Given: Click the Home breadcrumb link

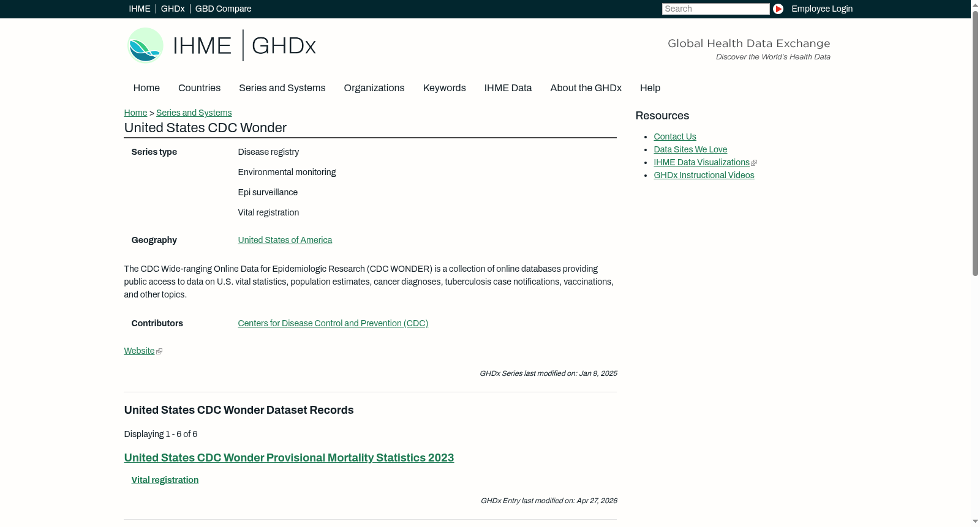Looking at the screenshot, I should coord(135,113).
